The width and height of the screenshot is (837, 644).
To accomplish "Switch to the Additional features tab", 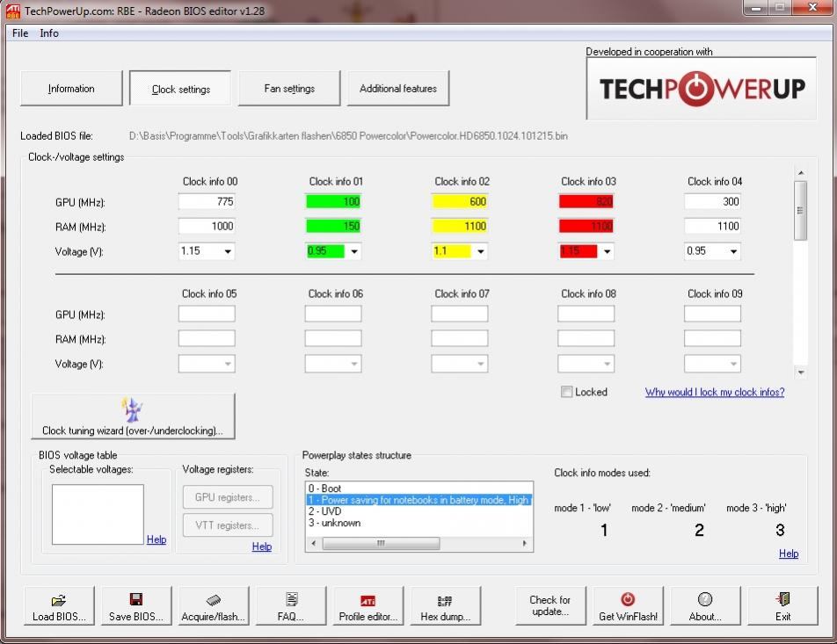I will click(398, 89).
